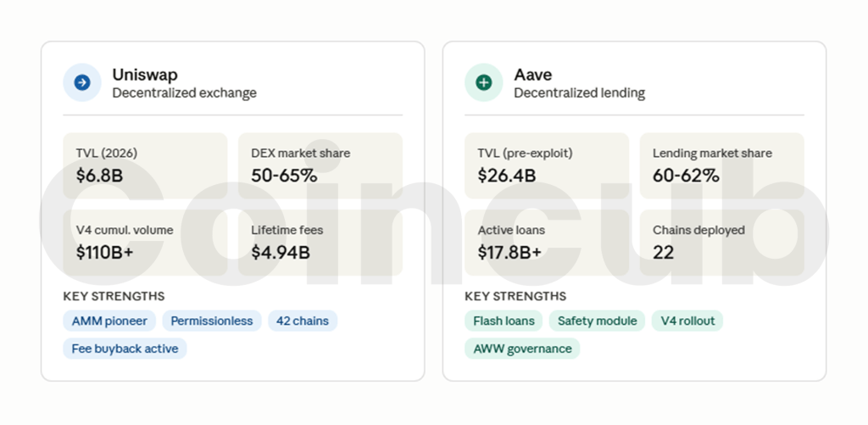Click the Aave green plus icon
868x425 pixels.
[484, 82]
